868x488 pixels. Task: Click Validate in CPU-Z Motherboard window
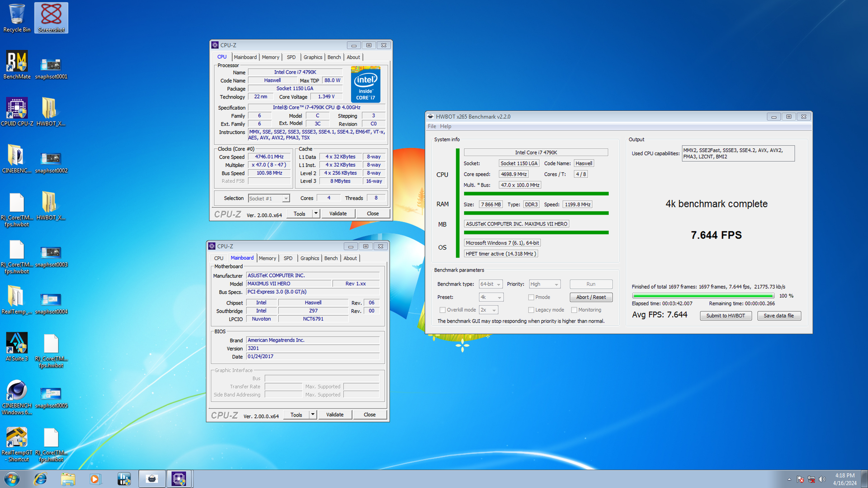tap(335, 415)
